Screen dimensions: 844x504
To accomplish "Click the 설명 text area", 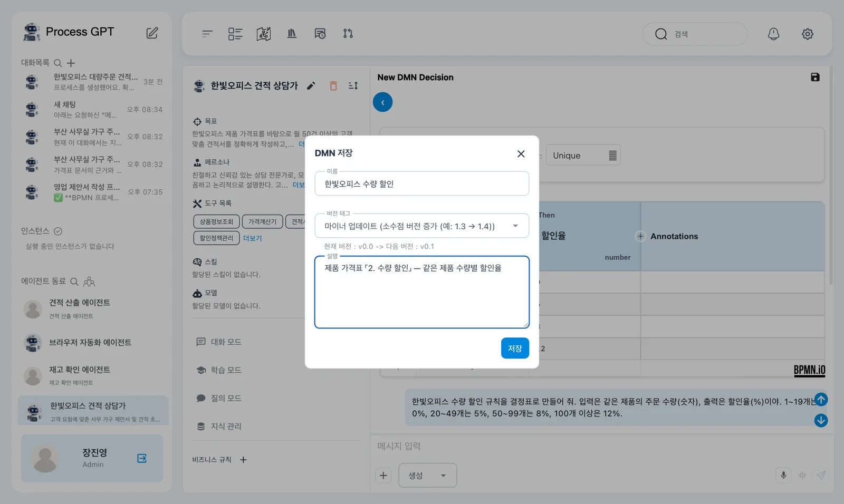I will (421, 292).
